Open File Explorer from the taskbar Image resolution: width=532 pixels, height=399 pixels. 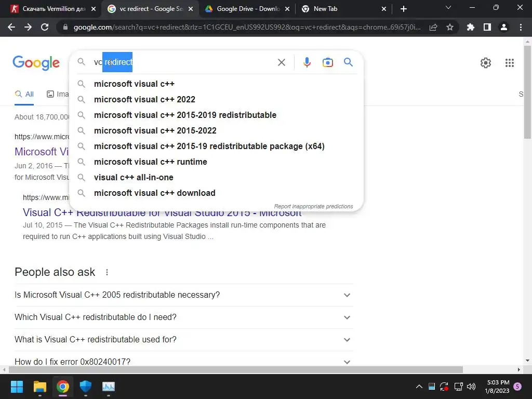pos(39,387)
